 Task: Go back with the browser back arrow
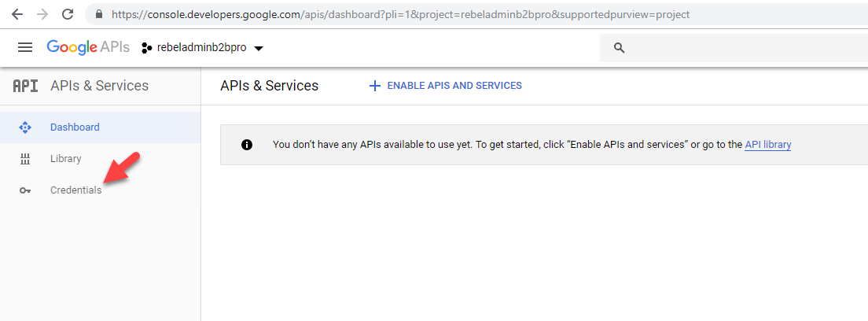tap(17, 14)
